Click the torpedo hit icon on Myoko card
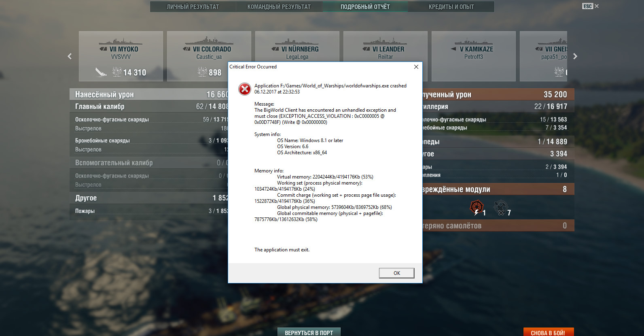 101,72
